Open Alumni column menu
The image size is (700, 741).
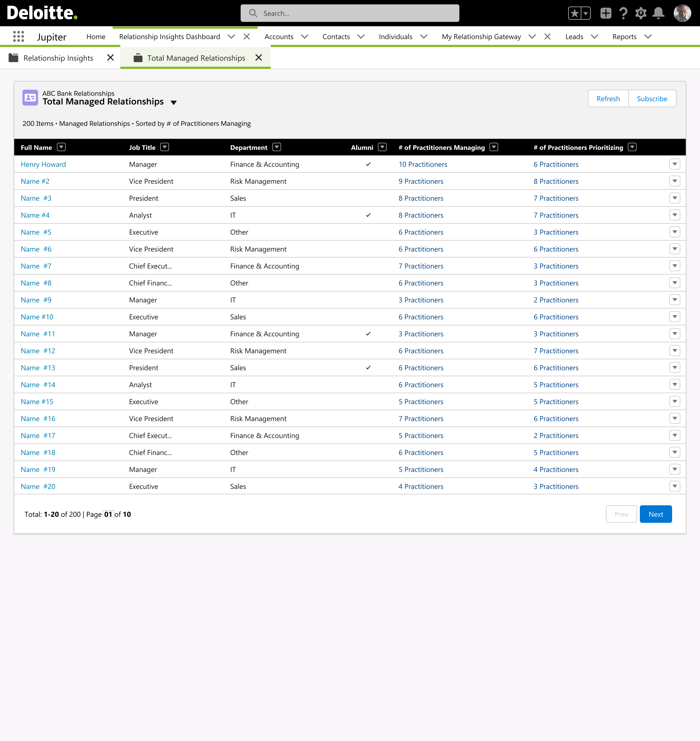coord(382,147)
